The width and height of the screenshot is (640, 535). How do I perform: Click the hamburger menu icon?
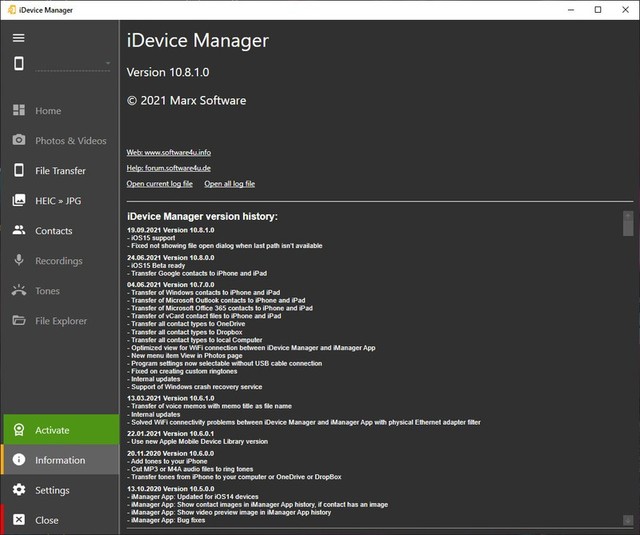click(x=18, y=38)
